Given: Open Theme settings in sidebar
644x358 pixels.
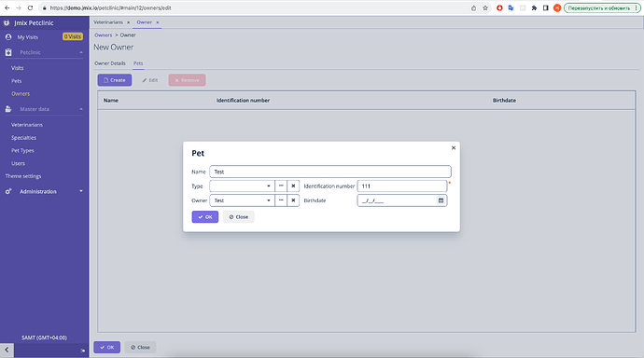Looking at the screenshot, I should click(23, 176).
